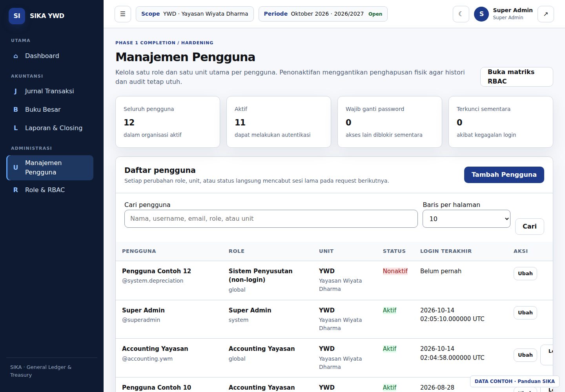Viewport: 565px width, 392px height.
Task: Click @system.depreciation username text
Action: point(153,281)
